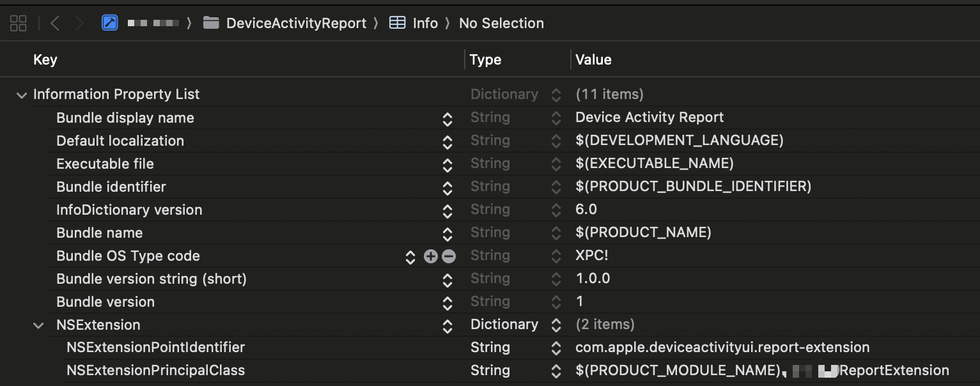Open type popup for NSExtensionPointIdentifier

[556, 348]
